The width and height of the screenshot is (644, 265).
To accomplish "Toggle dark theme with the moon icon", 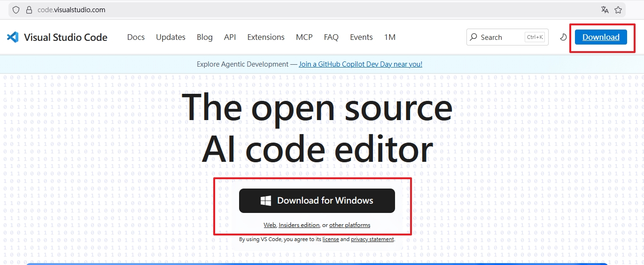I will point(563,37).
